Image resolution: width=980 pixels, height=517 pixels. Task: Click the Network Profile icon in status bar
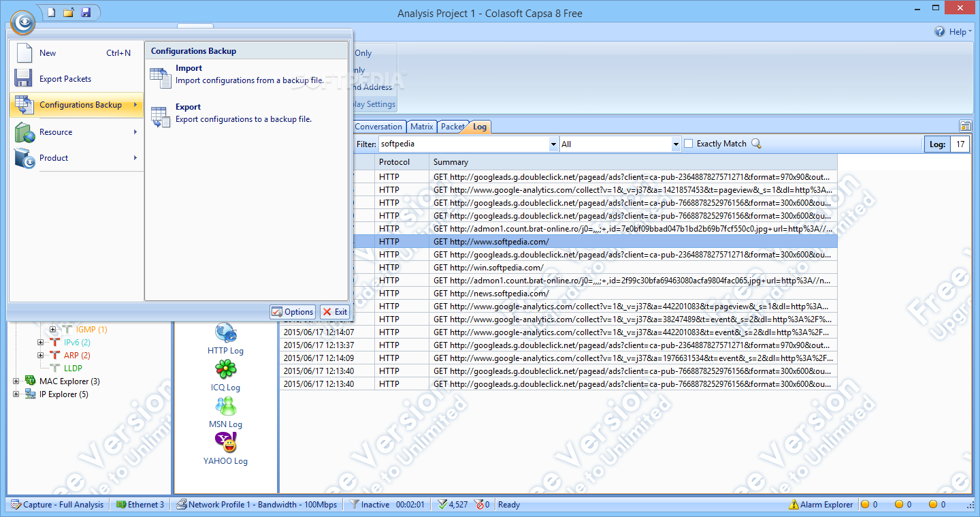pos(182,505)
